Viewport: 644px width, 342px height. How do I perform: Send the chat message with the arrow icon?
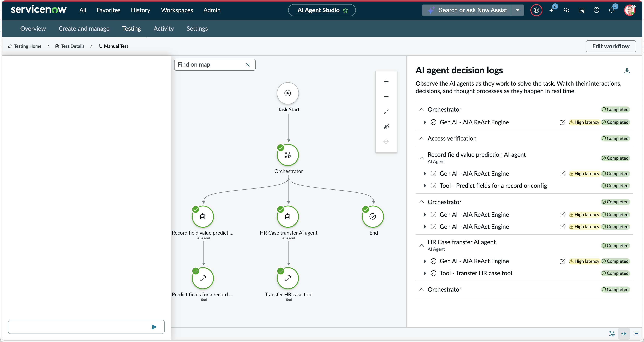click(x=154, y=327)
